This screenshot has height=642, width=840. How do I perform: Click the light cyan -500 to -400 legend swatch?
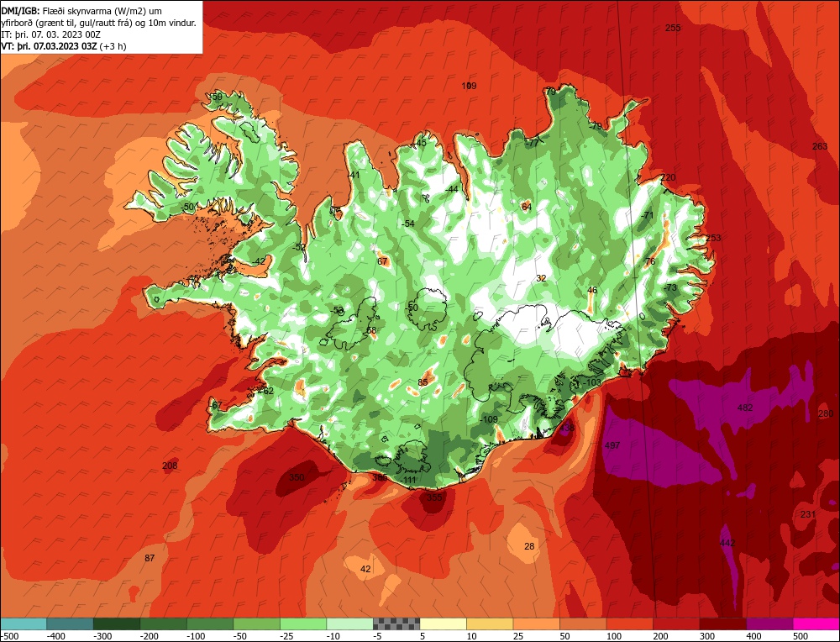tap(24, 624)
